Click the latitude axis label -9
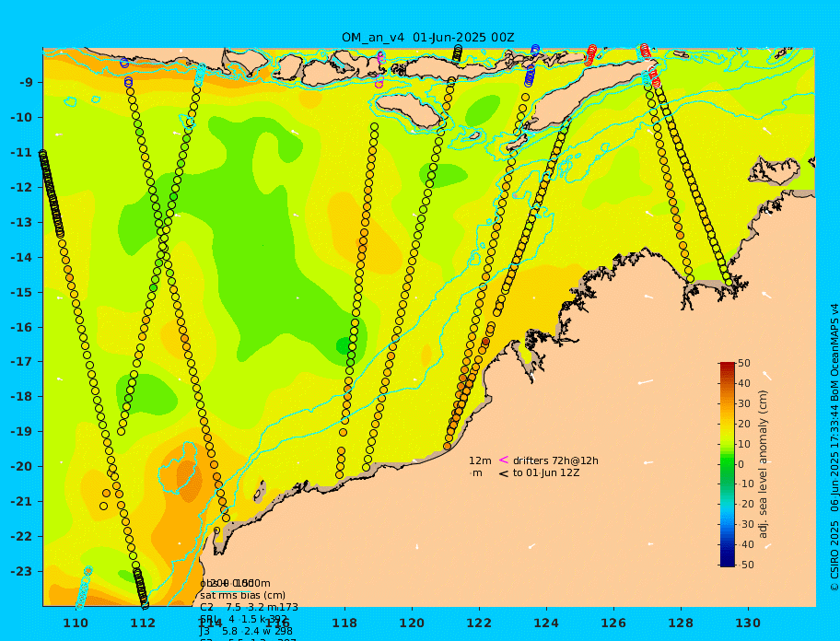The width and height of the screenshot is (840, 641). point(26,83)
